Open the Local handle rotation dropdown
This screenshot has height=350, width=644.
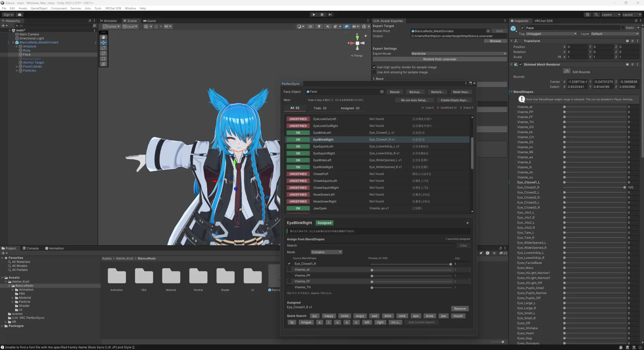[130, 26]
